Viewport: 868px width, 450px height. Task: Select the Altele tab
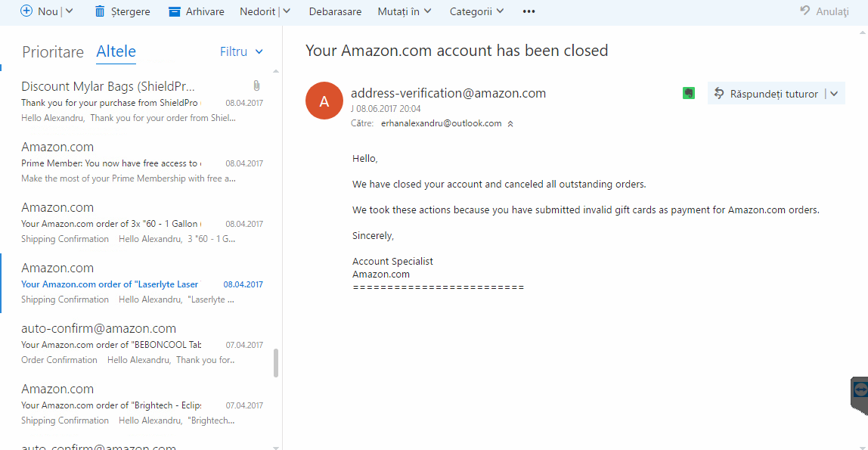(x=116, y=51)
